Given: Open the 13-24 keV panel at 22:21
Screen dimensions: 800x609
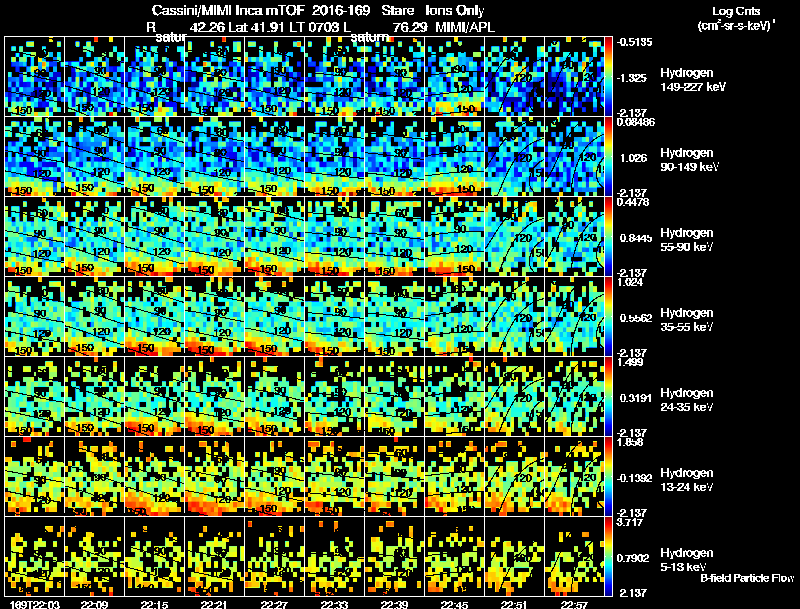Looking at the screenshot, I should 214,477.
